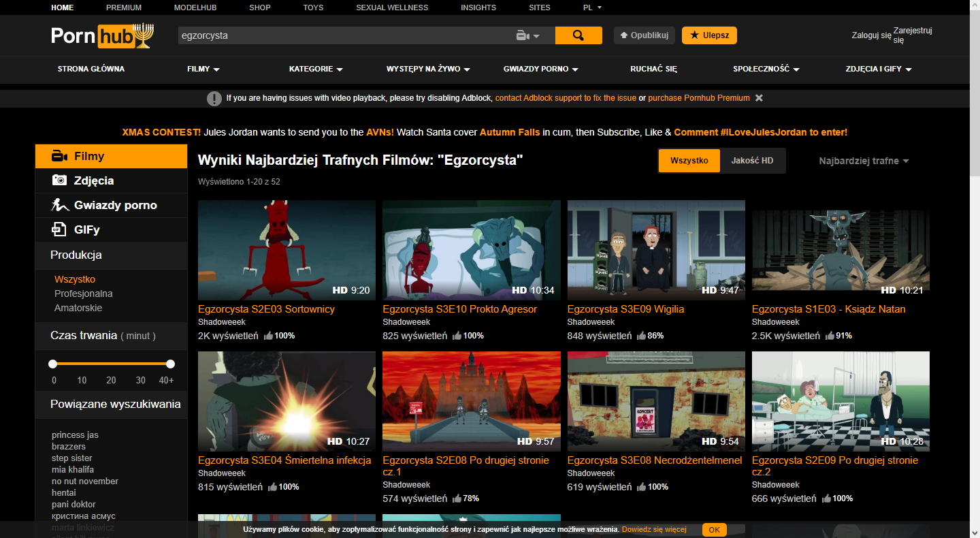Open thumbnail of Egzorcysta S3E09 Wigilia
The height and width of the screenshot is (538, 980).
point(656,250)
